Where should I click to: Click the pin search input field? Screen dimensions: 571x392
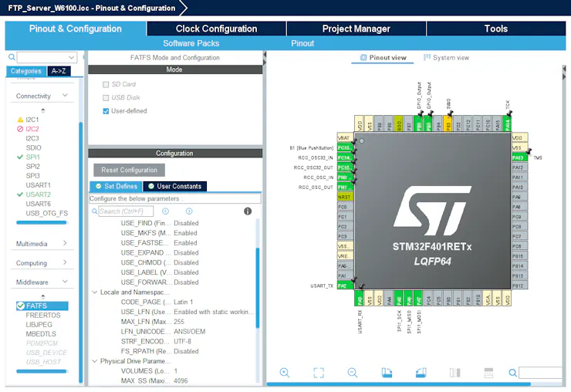pyautogui.click(x=540, y=373)
